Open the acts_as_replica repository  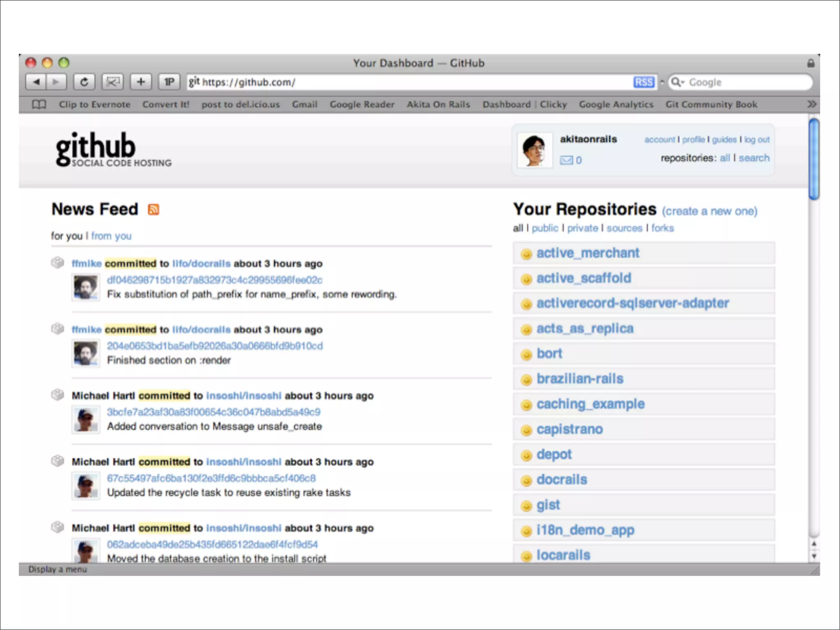click(x=585, y=329)
